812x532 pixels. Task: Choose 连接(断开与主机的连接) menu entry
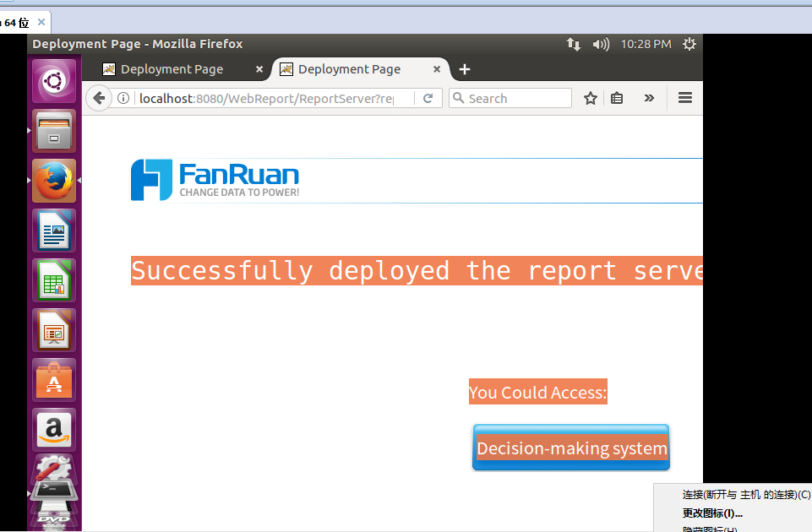[x=746, y=495]
